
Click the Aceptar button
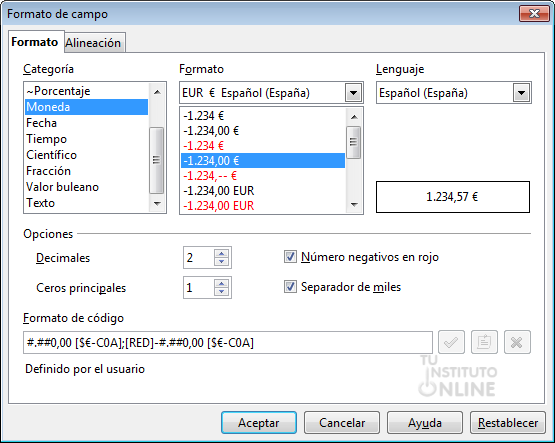click(259, 422)
